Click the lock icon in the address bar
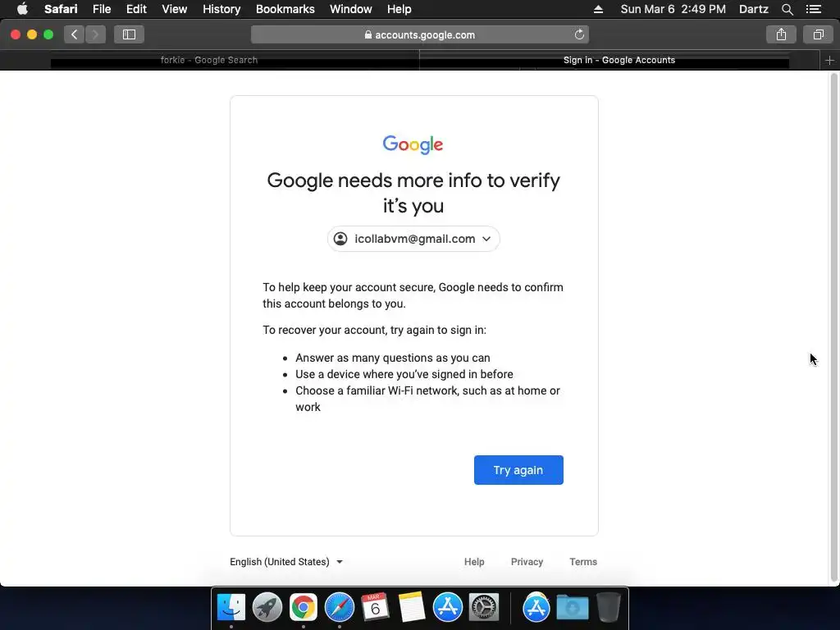 click(x=368, y=34)
